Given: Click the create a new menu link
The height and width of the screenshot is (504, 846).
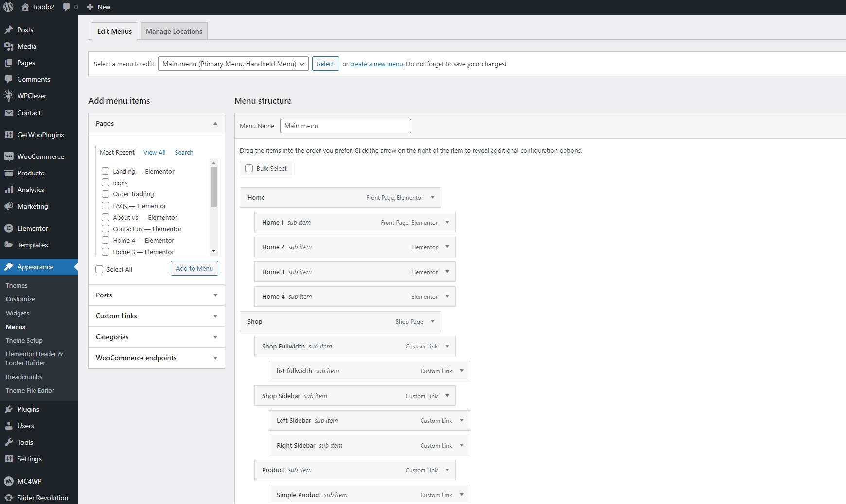Looking at the screenshot, I should [x=376, y=64].
